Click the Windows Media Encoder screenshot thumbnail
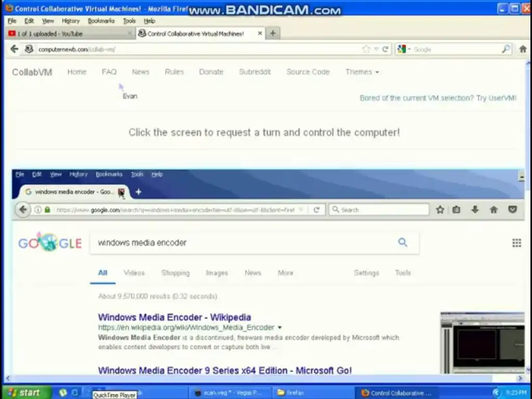532x399 pixels. (482, 343)
